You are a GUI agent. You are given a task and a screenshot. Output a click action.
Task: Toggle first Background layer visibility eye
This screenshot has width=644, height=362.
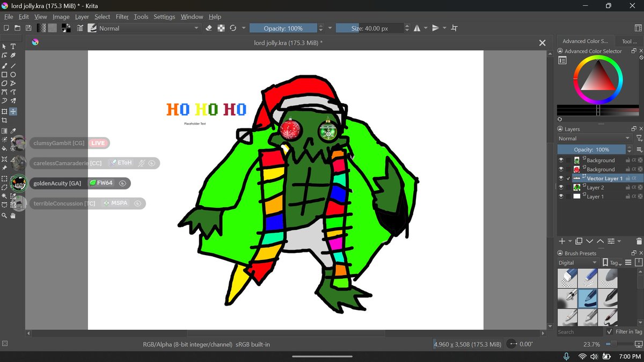coord(561,160)
